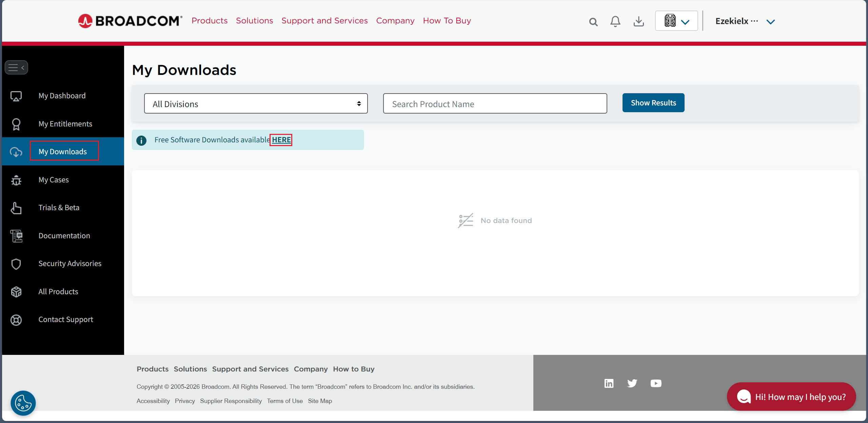Click the My Cases bug icon

pos(16,180)
